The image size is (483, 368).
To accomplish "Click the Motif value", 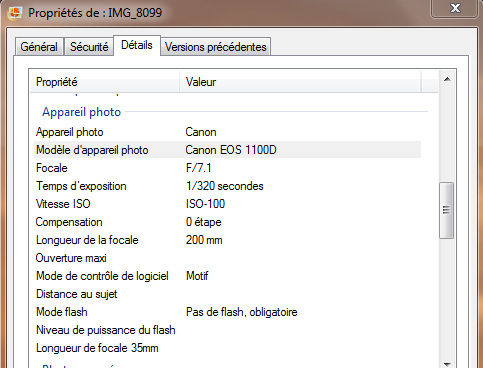I will tap(197, 276).
